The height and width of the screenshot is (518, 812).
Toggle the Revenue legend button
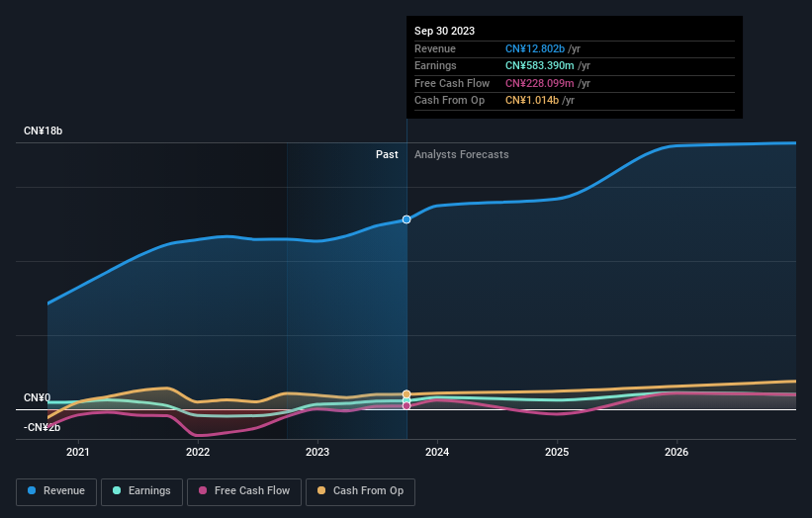pos(56,491)
